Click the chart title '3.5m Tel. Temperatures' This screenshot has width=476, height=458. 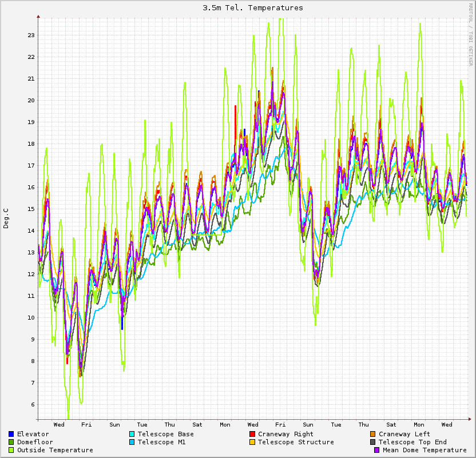253,8
